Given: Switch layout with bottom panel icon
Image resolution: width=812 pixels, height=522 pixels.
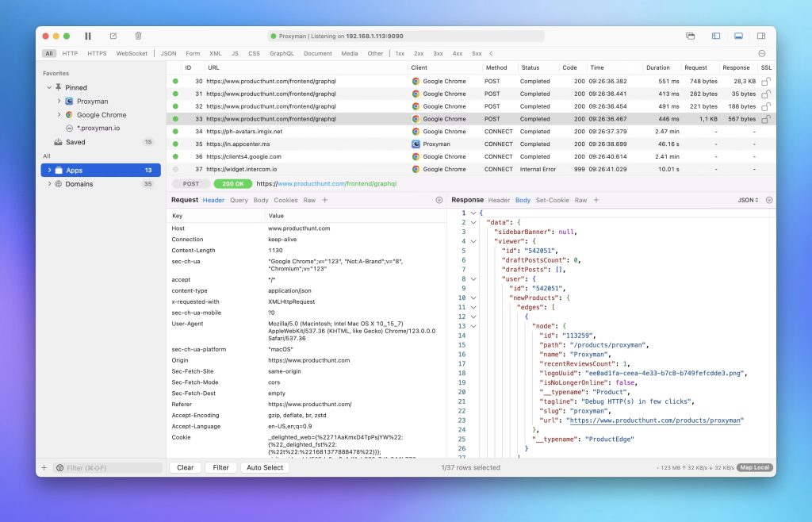Looking at the screenshot, I should 739,36.
